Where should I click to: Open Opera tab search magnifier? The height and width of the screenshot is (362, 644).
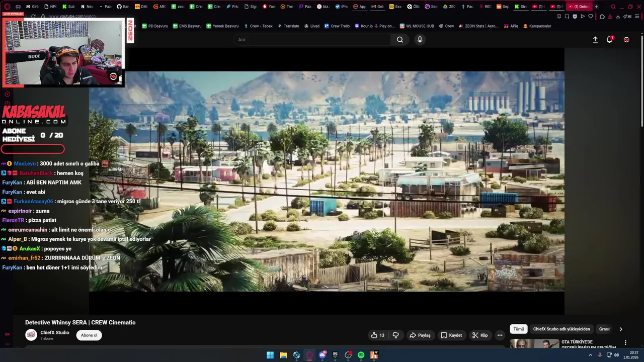tap(613, 7)
